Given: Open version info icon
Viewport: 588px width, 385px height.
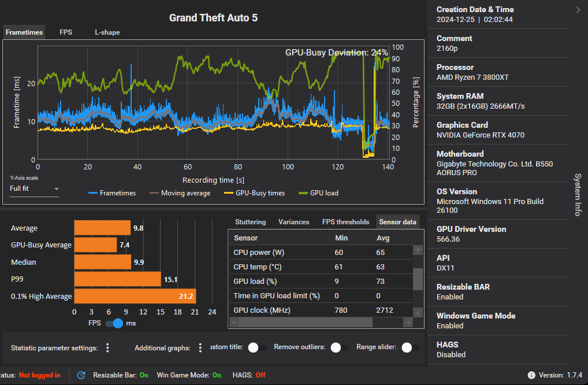Looking at the screenshot, I should pyautogui.click(x=531, y=375).
